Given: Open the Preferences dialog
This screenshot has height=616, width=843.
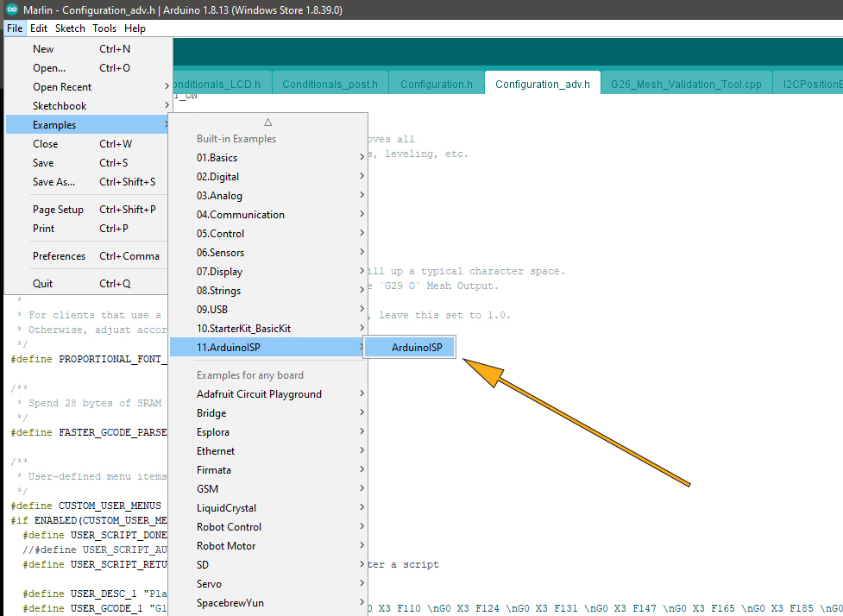Looking at the screenshot, I should point(59,255).
